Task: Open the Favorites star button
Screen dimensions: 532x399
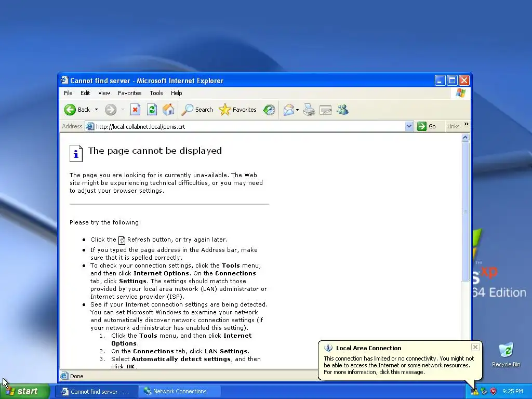Action: tap(237, 110)
